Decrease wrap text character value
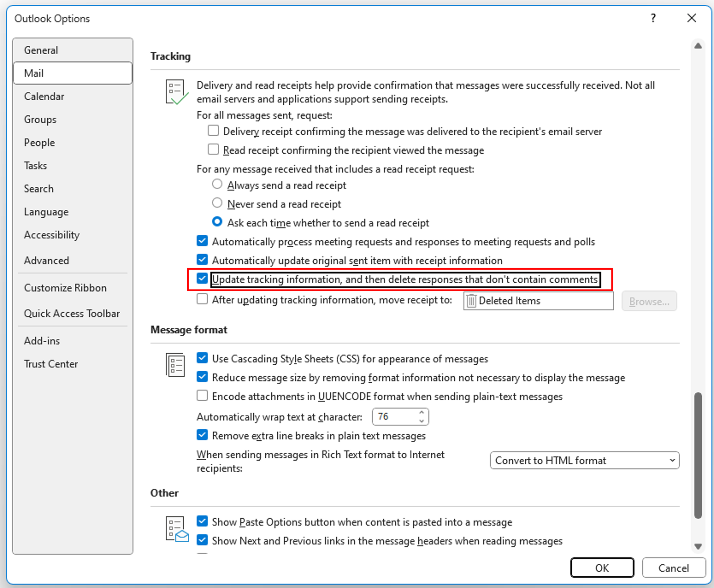 [x=421, y=421]
